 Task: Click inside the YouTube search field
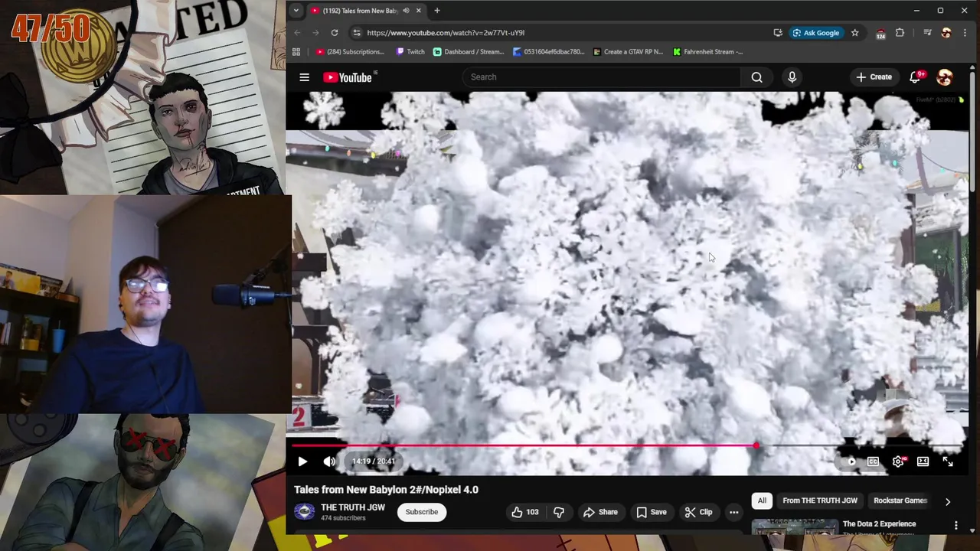tap(601, 77)
